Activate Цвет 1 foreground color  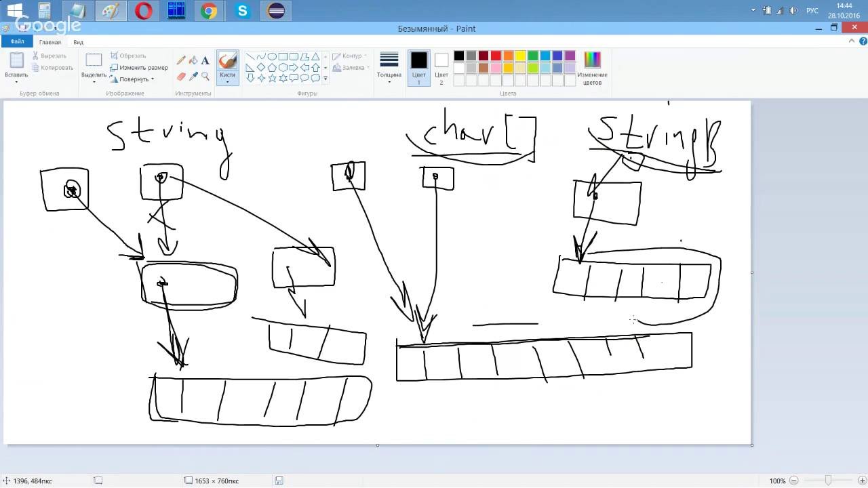[418, 68]
